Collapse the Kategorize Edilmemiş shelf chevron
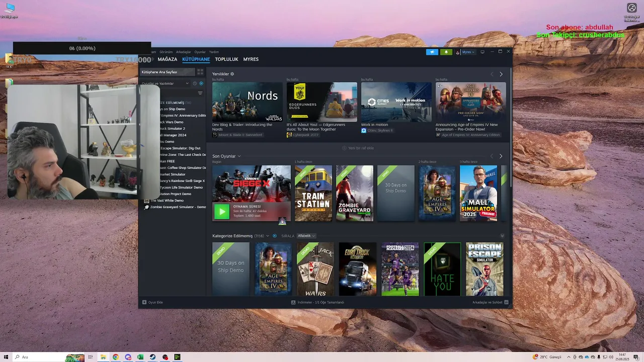Viewport: 644px width, 362px height. click(502, 236)
